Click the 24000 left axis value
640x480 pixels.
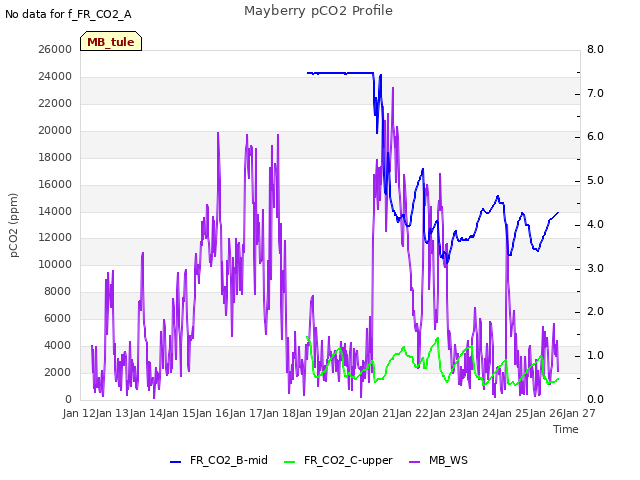coord(55,76)
